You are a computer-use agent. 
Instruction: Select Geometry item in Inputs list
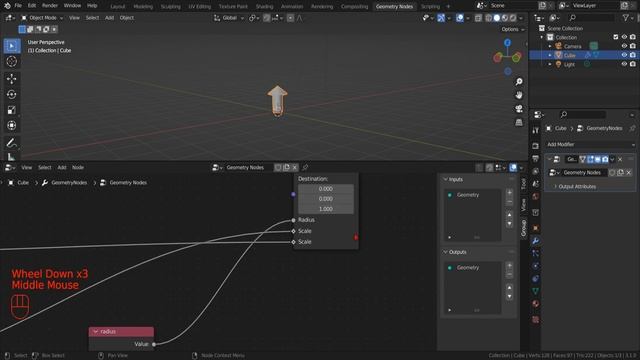tap(472, 195)
